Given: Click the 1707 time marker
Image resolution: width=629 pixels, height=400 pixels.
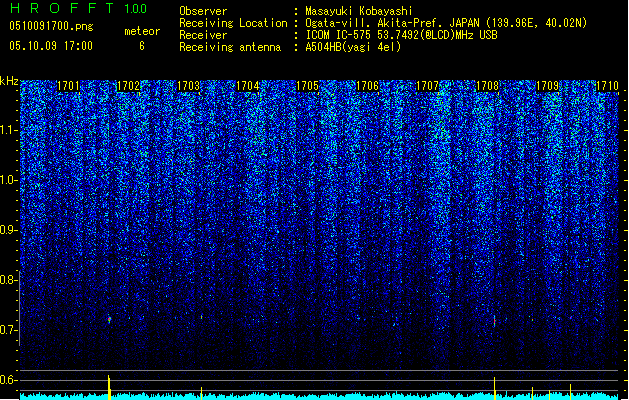Looking at the screenshot, I should click(x=428, y=86).
